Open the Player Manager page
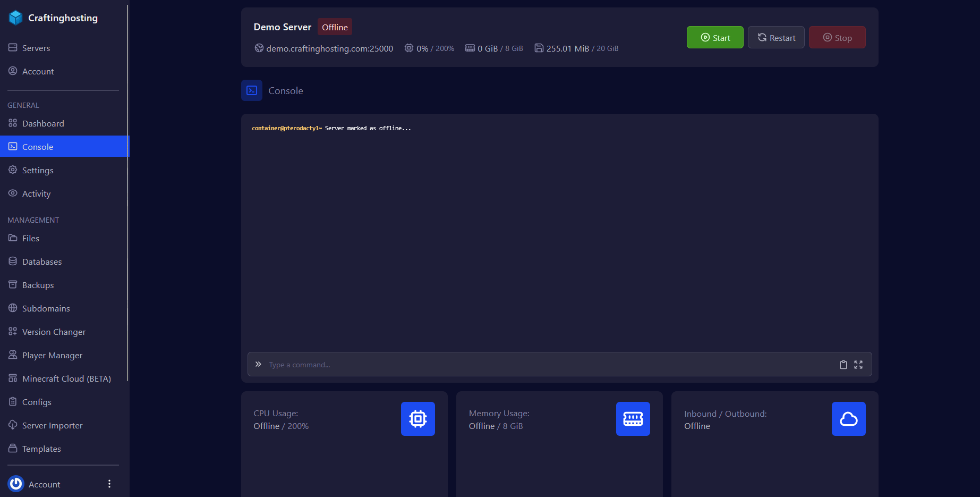The height and width of the screenshot is (497, 980). point(64,355)
